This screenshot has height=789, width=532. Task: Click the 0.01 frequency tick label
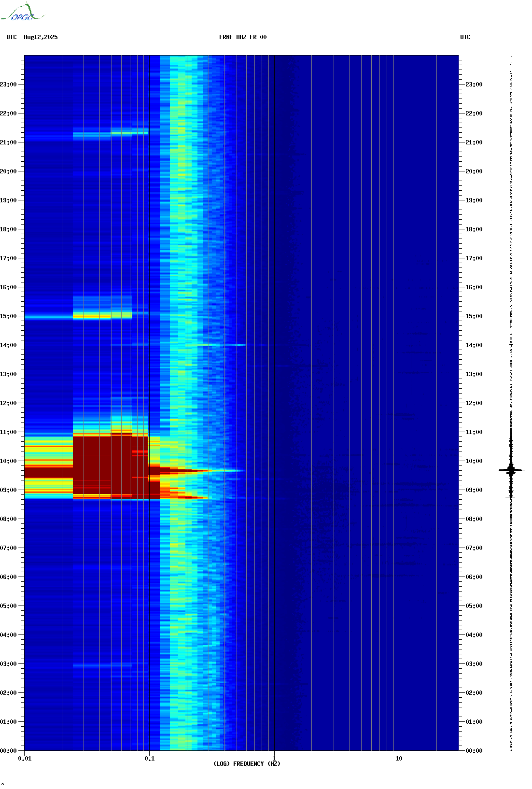25,759
